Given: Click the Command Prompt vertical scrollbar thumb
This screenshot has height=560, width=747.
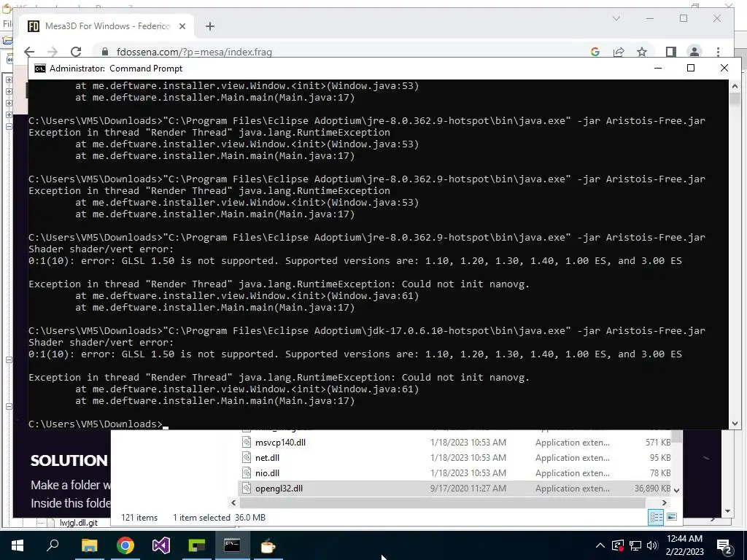Looking at the screenshot, I should [x=735, y=99].
